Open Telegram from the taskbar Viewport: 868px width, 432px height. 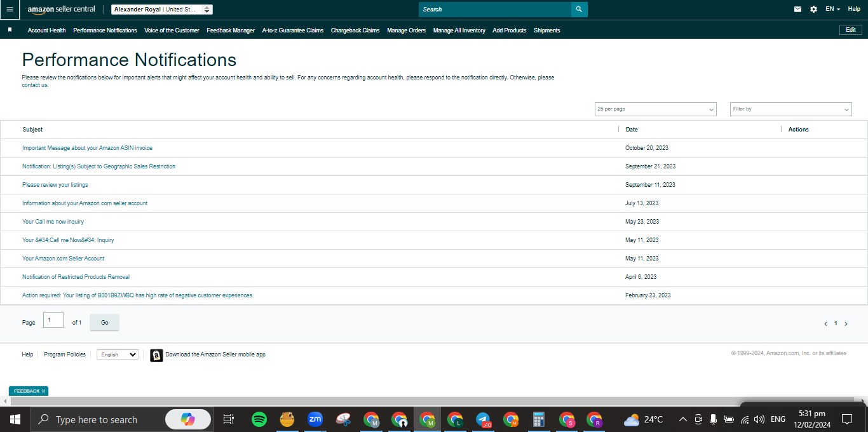coord(484,419)
